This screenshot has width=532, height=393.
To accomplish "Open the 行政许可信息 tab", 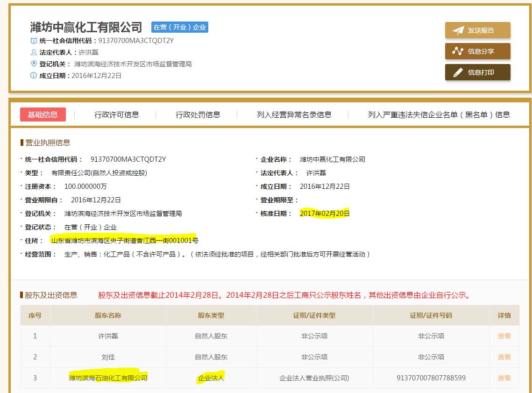I will pos(117,114).
